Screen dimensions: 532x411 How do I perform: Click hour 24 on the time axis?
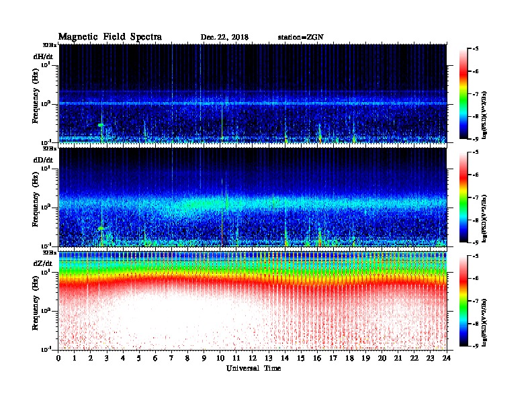click(x=447, y=359)
